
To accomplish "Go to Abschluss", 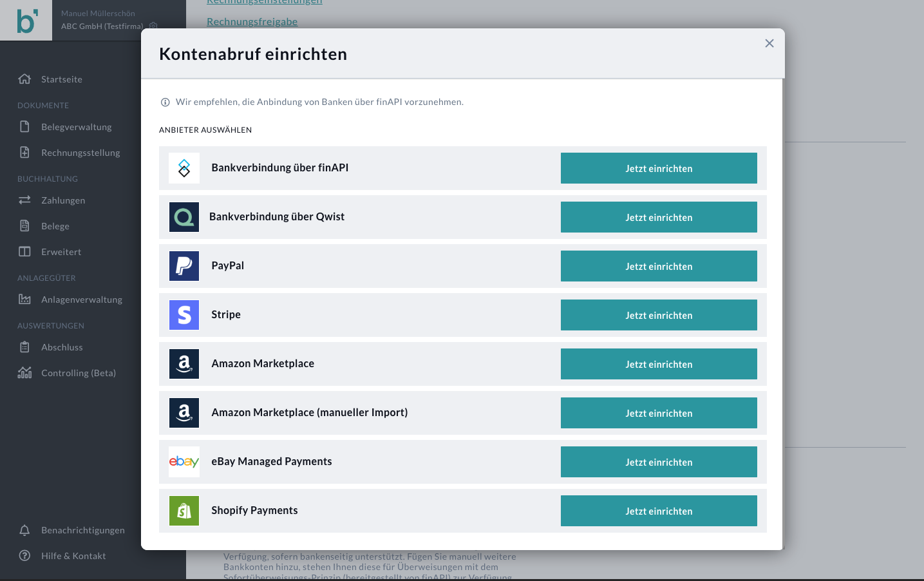I will 62,347.
